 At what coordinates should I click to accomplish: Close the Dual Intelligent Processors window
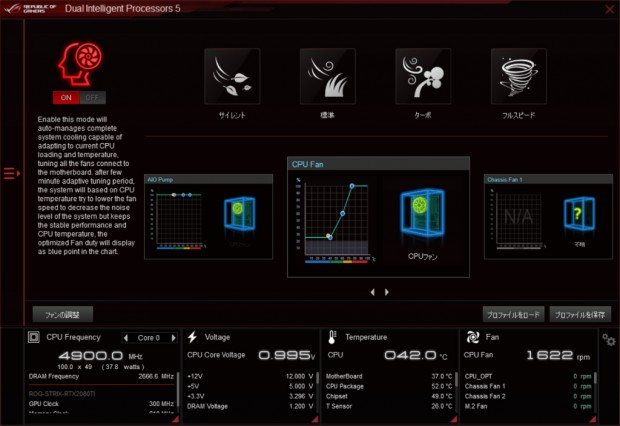(x=610, y=9)
